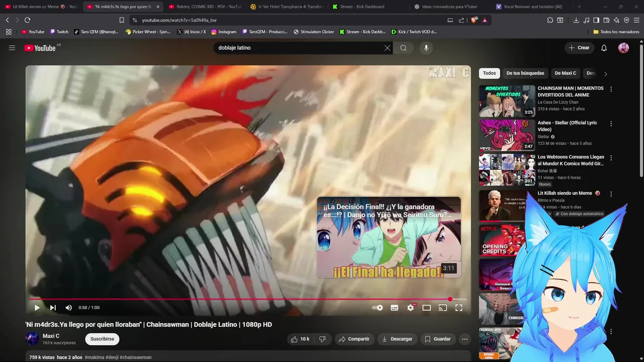644x362 pixels.
Task: Go back in browser history
Action: tap(7, 20)
